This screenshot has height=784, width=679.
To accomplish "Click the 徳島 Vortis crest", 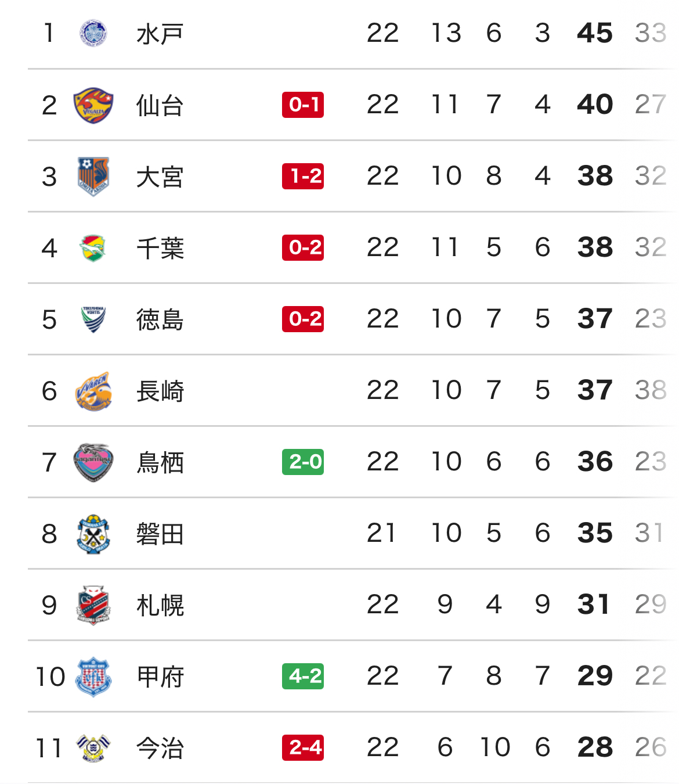I will [93, 319].
